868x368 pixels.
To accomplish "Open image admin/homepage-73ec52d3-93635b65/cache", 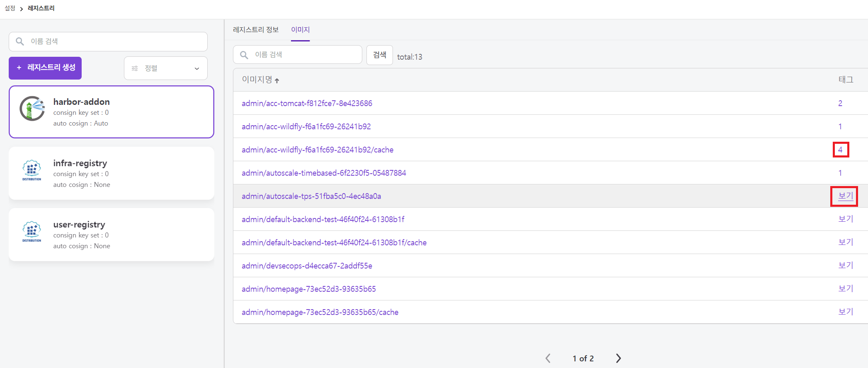I will click(320, 312).
